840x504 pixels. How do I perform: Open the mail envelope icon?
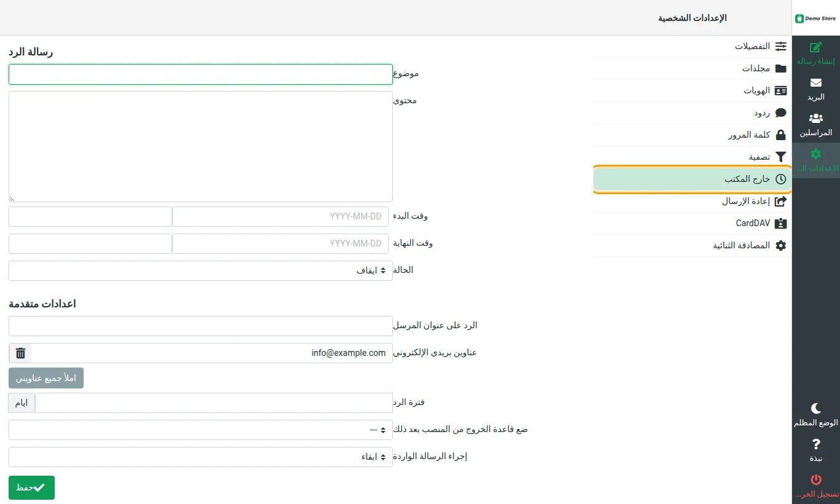(816, 83)
